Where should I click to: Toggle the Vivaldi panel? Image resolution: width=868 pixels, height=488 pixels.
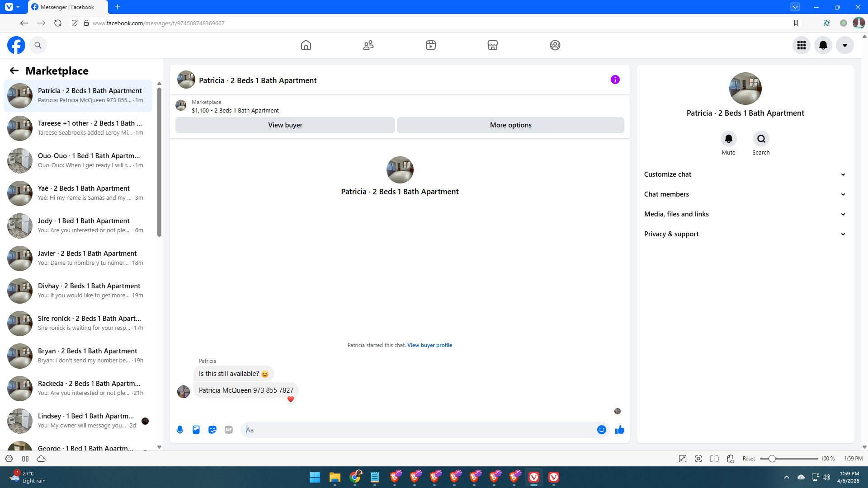tap(25, 459)
